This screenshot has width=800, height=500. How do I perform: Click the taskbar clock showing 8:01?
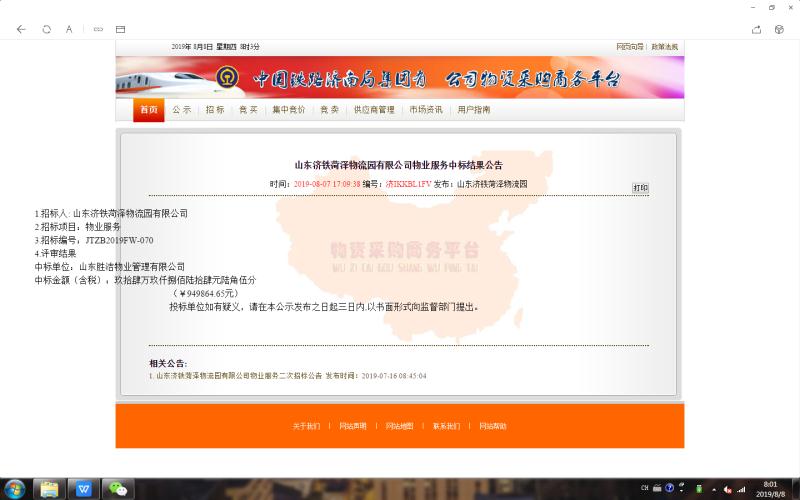pyautogui.click(x=769, y=489)
